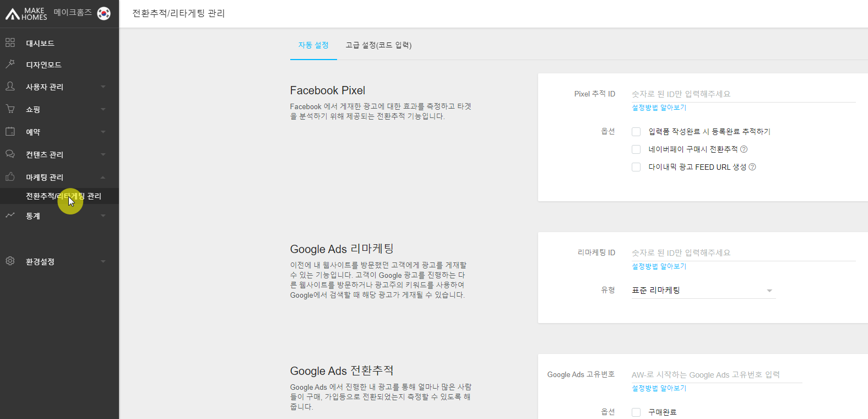Screen dimensions: 868x419
Task: Enable 네이버페이 구매시 전환추적 checkbox
Action: (636, 149)
